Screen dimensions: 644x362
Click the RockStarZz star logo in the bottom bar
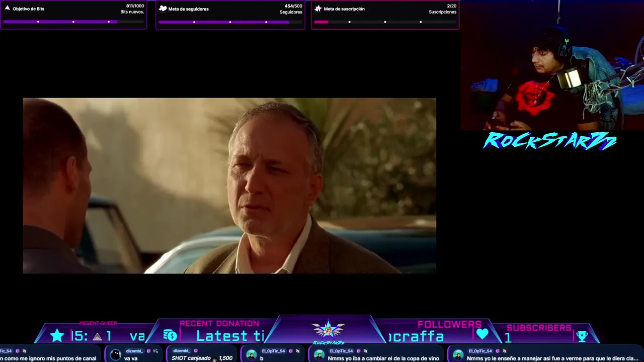[x=328, y=331]
